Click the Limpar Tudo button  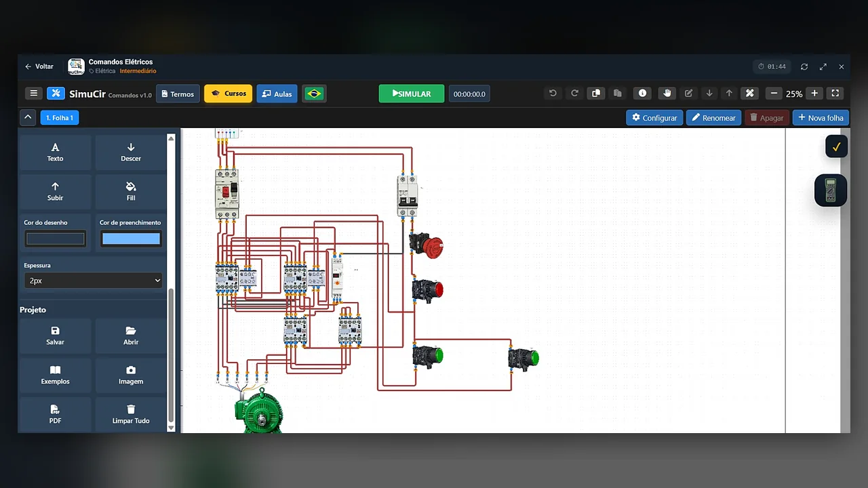click(x=131, y=415)
